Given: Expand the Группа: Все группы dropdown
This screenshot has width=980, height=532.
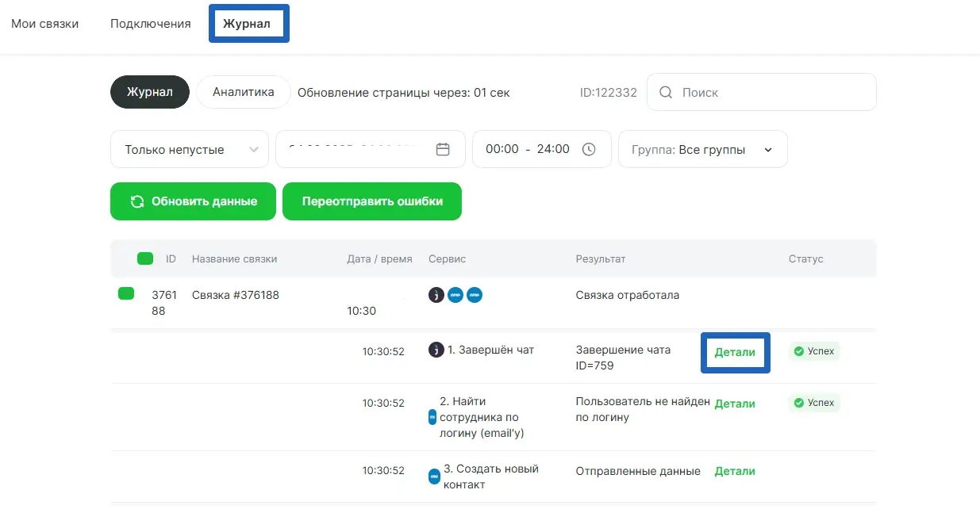Looking at the screenshot, I should coord(702,149).
